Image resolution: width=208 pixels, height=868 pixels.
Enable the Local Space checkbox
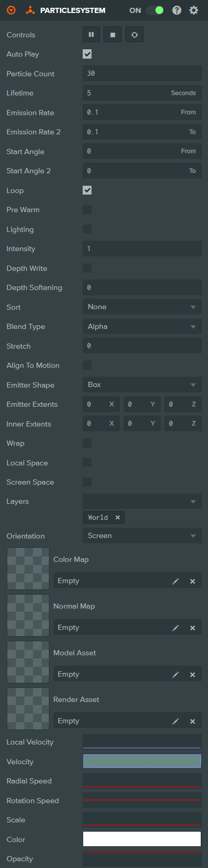click(87, 463)
